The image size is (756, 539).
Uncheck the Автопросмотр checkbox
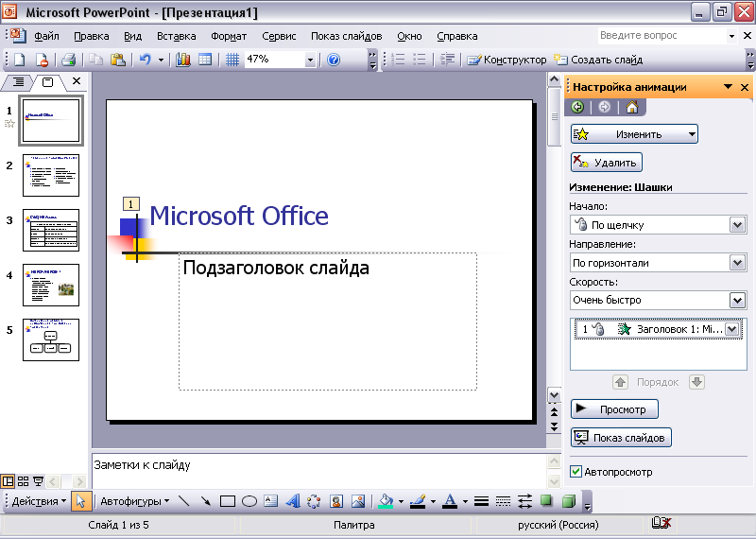pos(576,472)
